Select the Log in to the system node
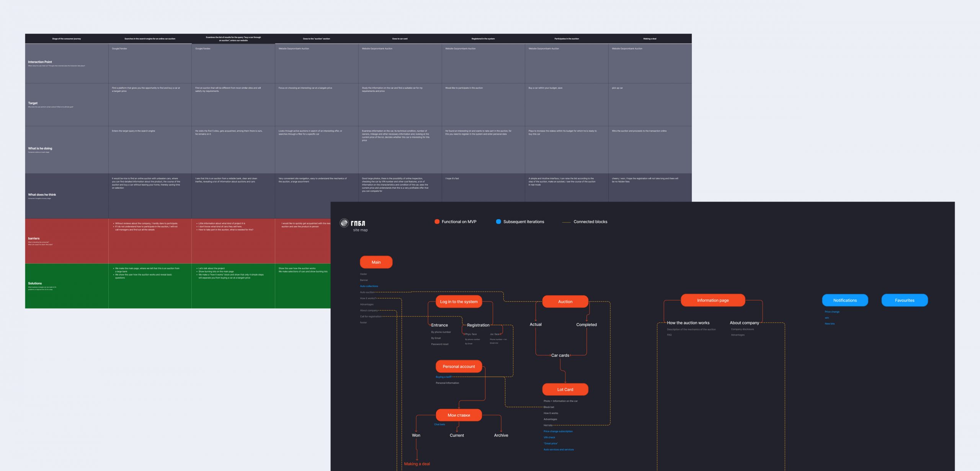980x471 pixels. pos(459,302)
